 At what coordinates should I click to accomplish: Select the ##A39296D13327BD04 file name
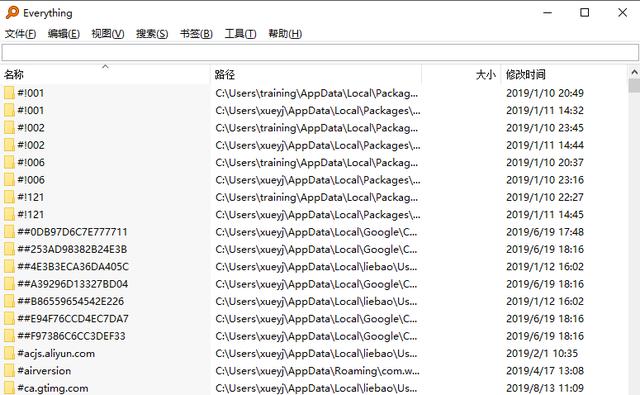tap(73, 284)
